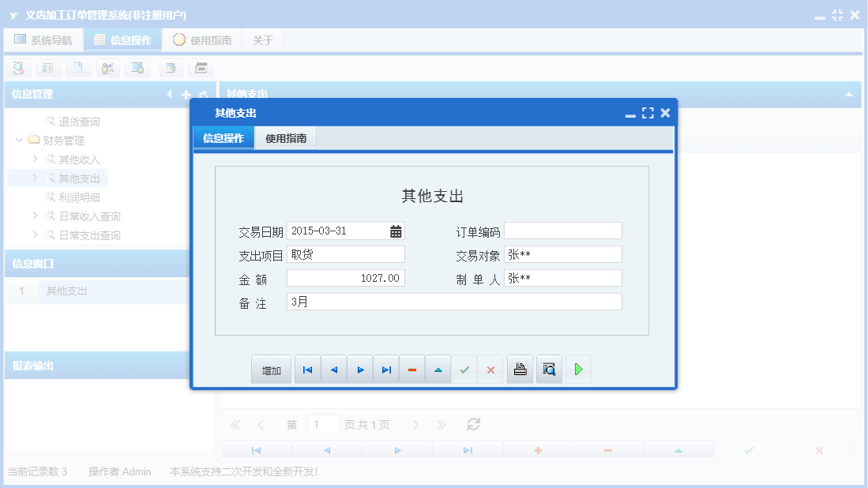Click the 增加 button to add a record

coord(271,369)
